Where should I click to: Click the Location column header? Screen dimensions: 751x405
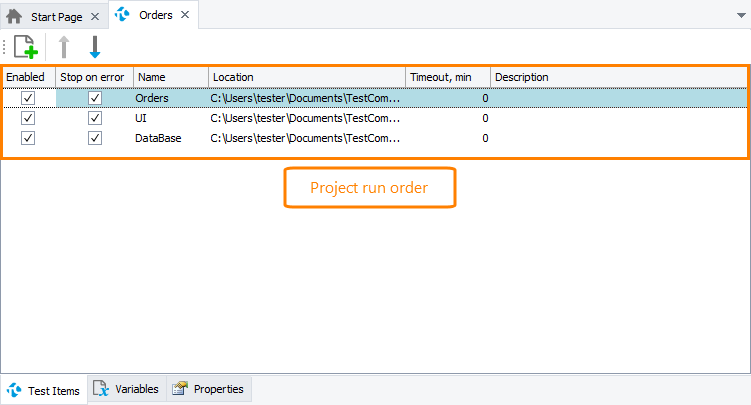tap(306, 77)
